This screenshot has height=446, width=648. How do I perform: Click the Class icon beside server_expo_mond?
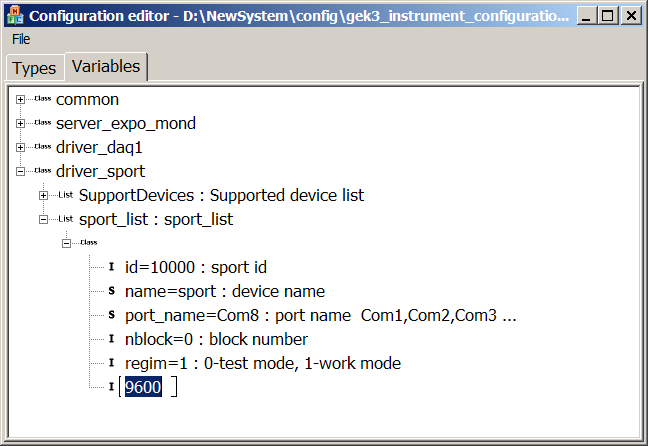tap(43, 123)
